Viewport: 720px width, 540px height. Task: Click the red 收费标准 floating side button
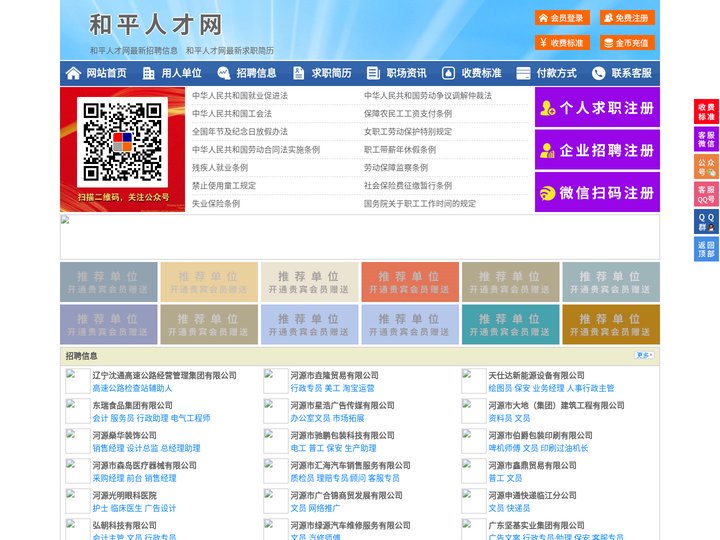click(706, 112)
